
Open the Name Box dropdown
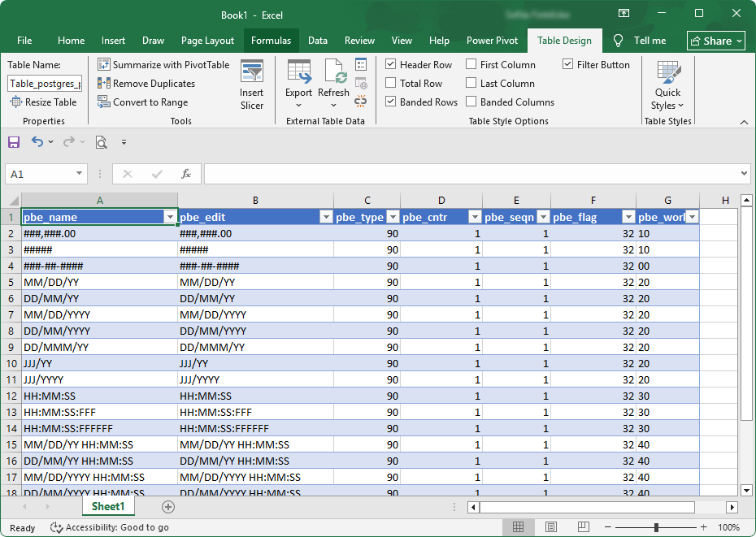pos(77,174)
